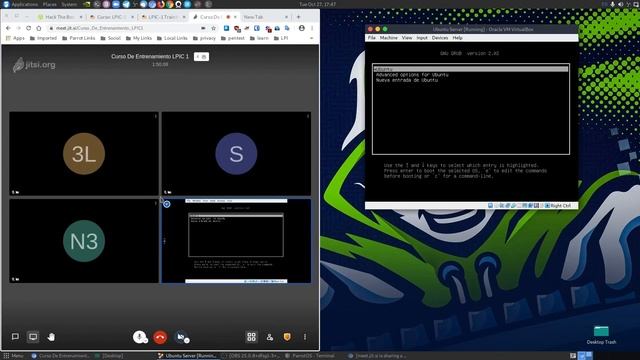
Task: Open the S tile options menu
Action: 308,116
